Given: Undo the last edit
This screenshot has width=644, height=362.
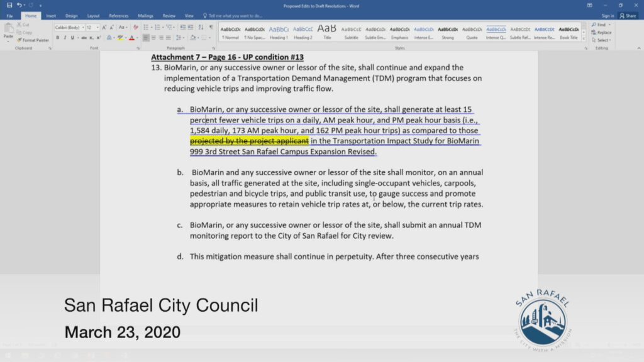Looking at the screenshot, I should pos(19,5).
